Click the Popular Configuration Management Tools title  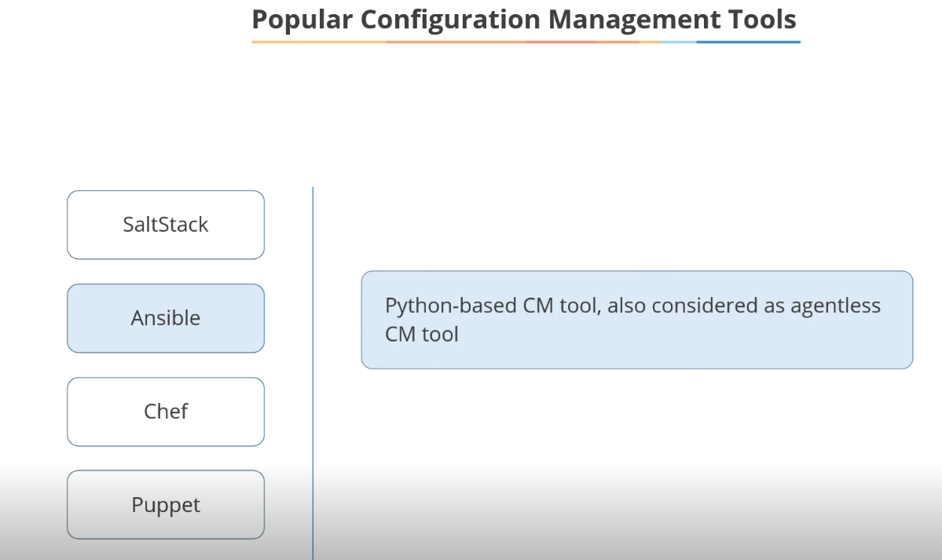(524, 19)
